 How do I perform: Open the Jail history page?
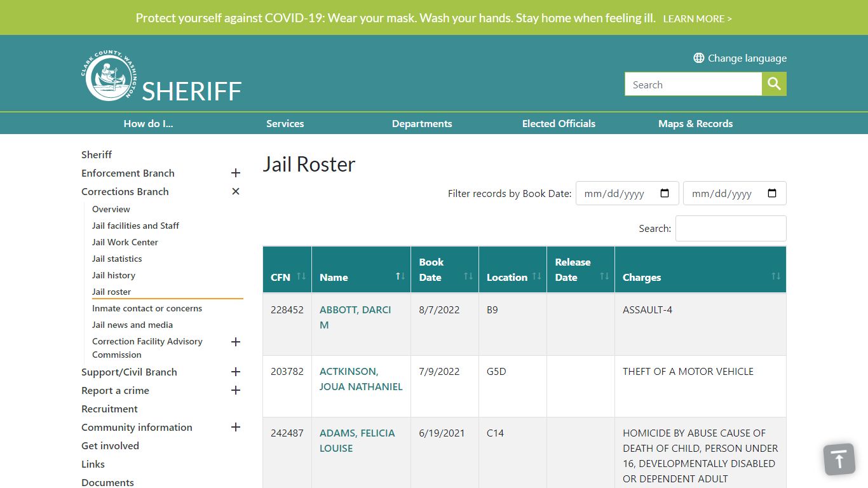(114, 275)
